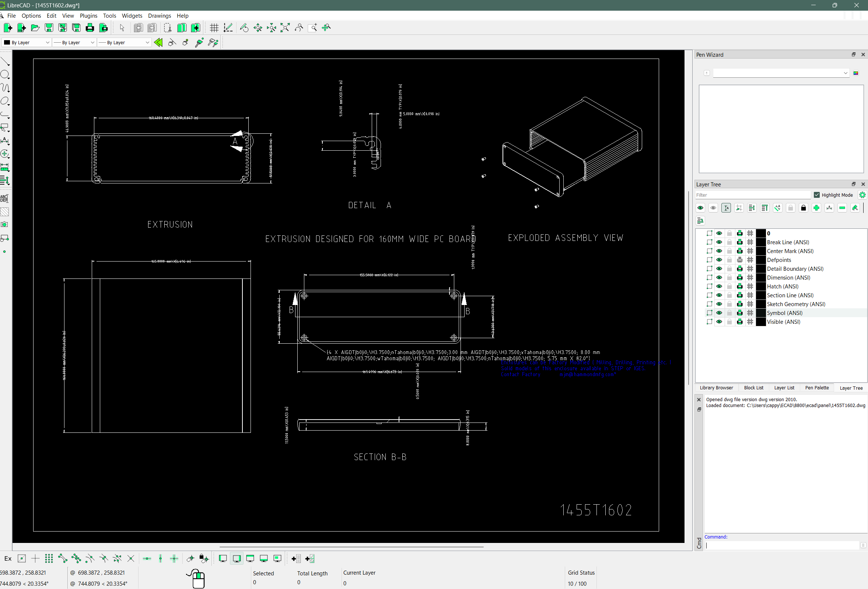The height and width of the screenshot is (589, 868).
Task: Click the green minus remove-layer icon
Action: point(842,208)
